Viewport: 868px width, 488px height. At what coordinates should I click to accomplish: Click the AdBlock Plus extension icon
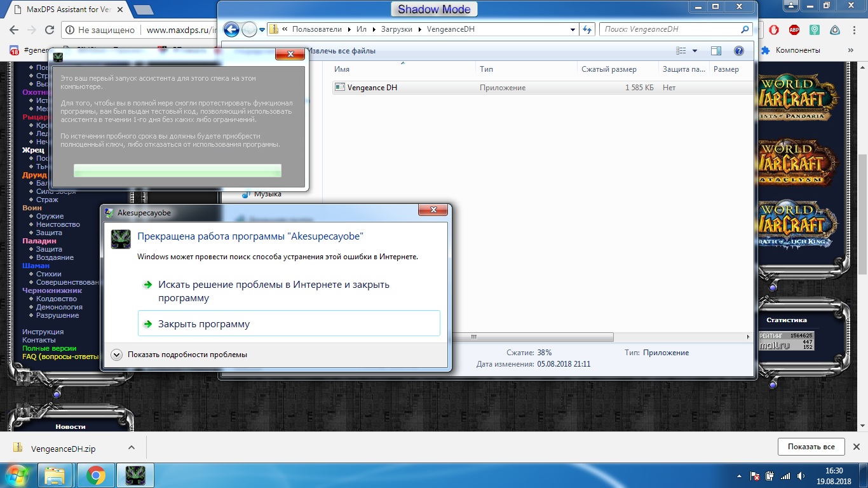click(x=794, y=30)
